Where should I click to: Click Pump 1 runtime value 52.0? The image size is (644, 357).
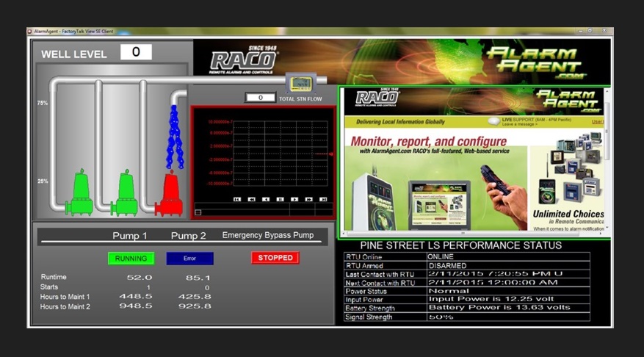tap(140, 278)
